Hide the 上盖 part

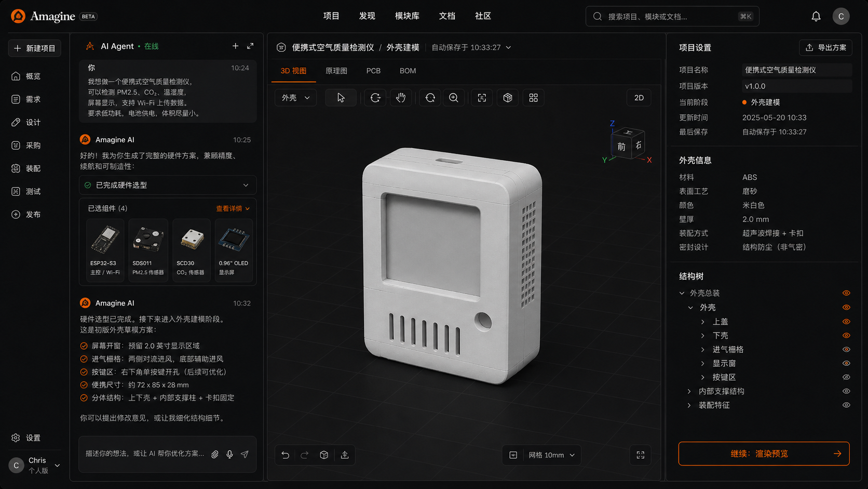point(846,322)
